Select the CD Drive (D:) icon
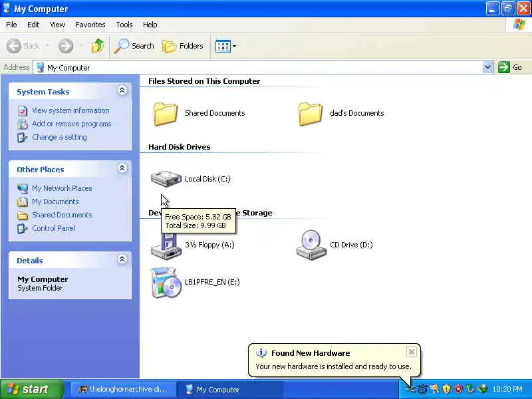Image resolution: width=532 pixels, height=399 pixels. [x=311, y=245]
